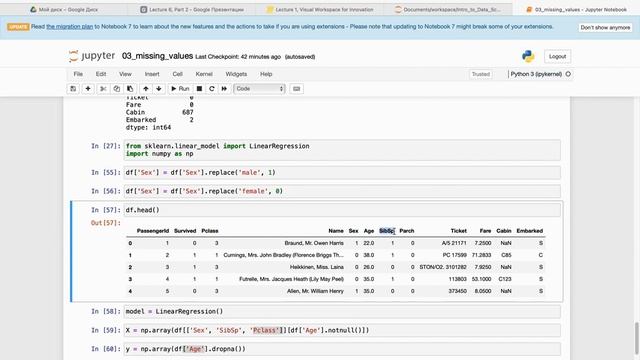This screenshot has height=360, width=640.
Task: Open the File menu
Action: coord(78,74)
